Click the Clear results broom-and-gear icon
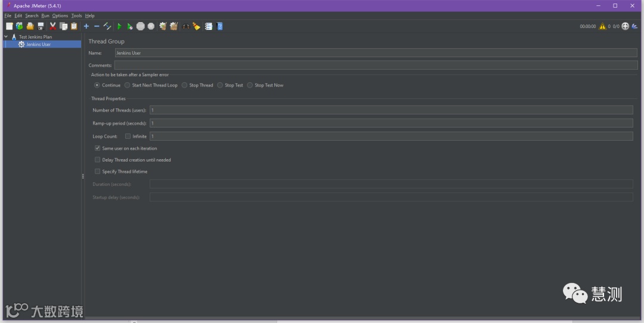The image size is (644, 323). 163,26
